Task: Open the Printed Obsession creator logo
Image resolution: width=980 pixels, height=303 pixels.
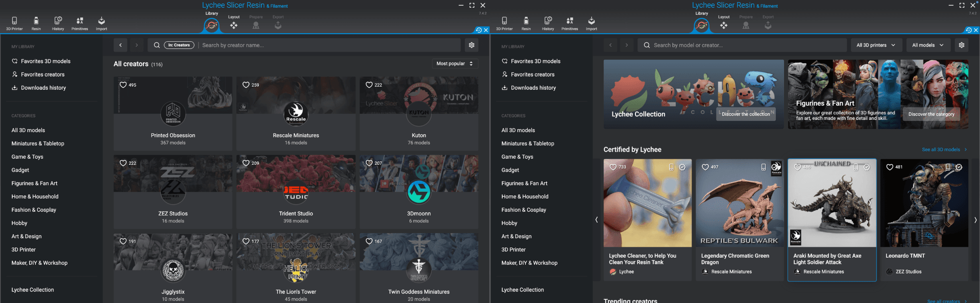Action: point(173,113)
